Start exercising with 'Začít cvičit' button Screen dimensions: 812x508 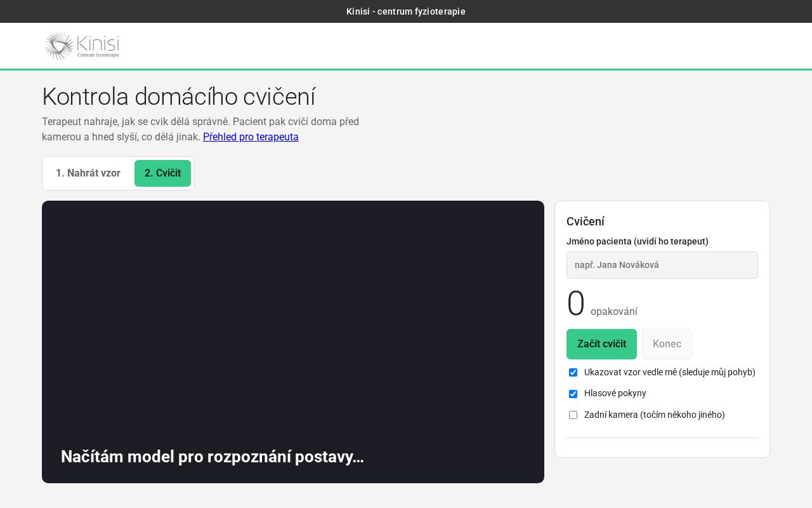601,344
